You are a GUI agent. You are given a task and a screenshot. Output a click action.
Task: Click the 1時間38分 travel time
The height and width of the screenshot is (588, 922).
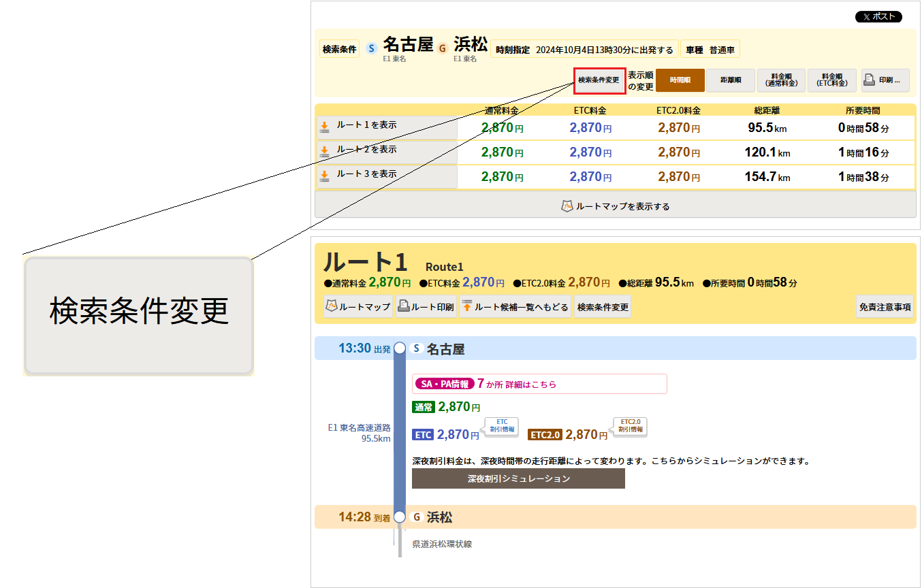(x=863, y=176)
